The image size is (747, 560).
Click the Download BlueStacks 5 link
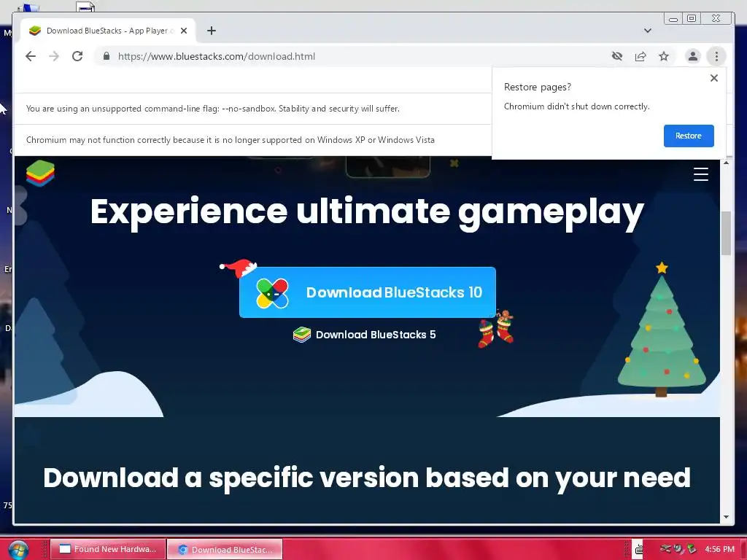[376, 335]
